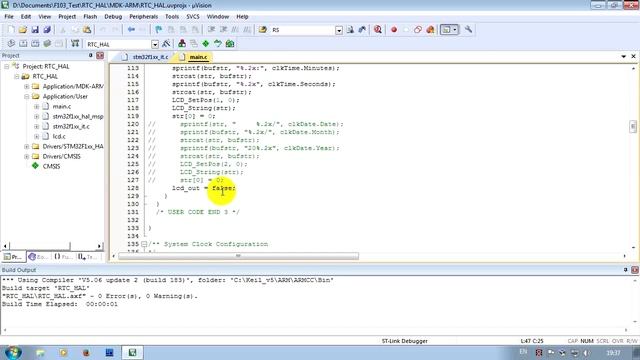Click the Rebuild all target files icon
The width and height of the screenshot is (640, 360).
point(35,44)
